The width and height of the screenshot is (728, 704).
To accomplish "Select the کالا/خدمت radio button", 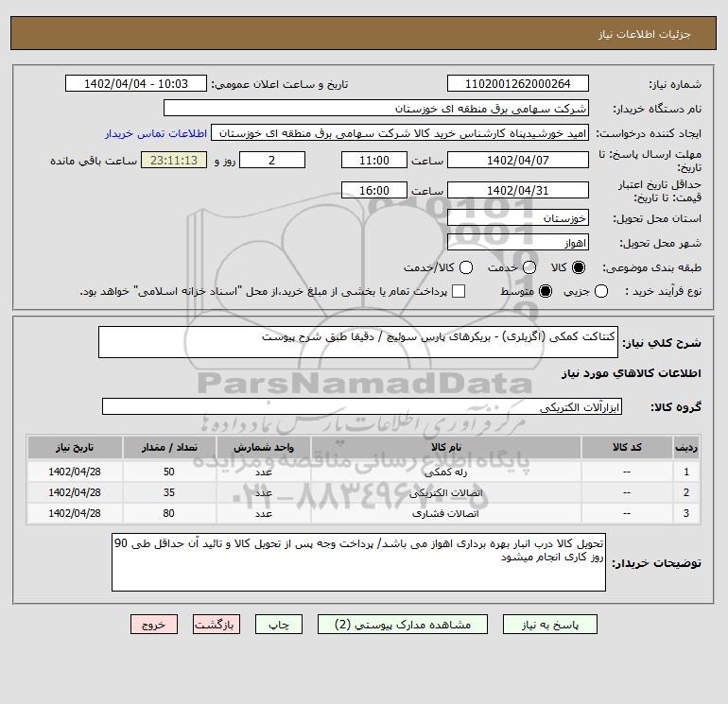I will pyautogui.click(x=466, y=267).
